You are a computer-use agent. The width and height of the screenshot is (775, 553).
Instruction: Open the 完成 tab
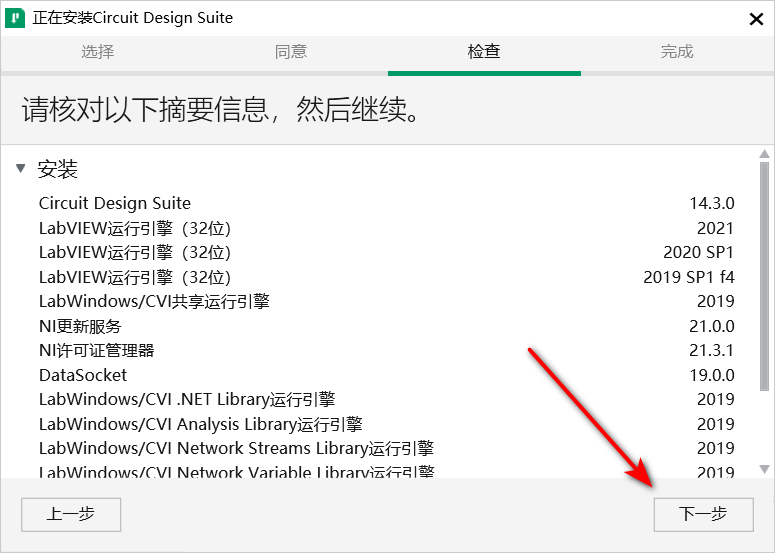coord(677,51)
